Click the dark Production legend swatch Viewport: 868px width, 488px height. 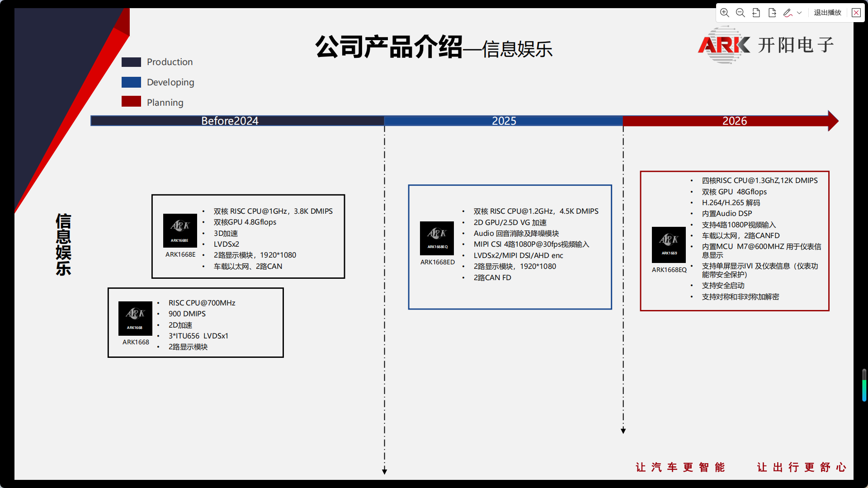pyautogui.click(x=131, y=62)
